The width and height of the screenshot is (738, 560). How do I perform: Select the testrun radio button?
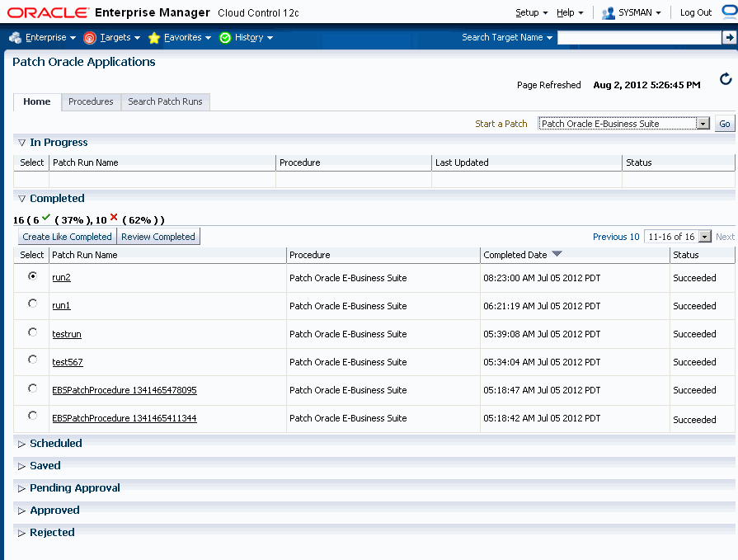point(32,332)
